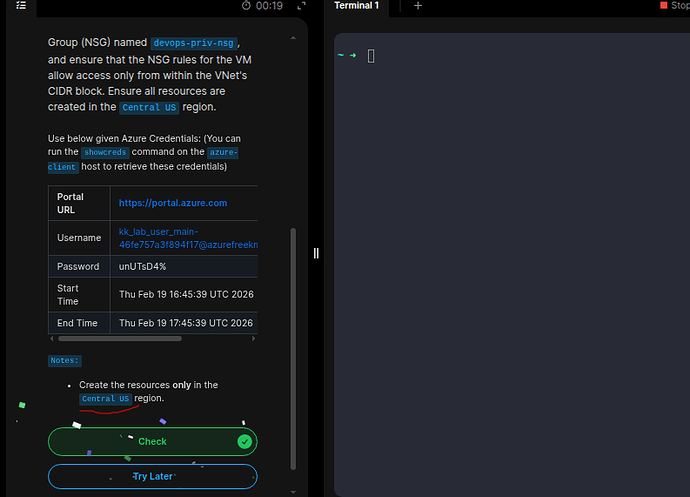Click the showcreds command label
Viewport: 690px width, 497px height.
click(105, 152)
